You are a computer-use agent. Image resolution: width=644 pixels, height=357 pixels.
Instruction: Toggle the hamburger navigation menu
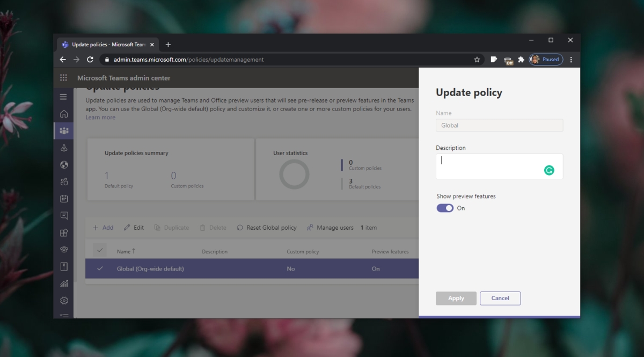63,97
